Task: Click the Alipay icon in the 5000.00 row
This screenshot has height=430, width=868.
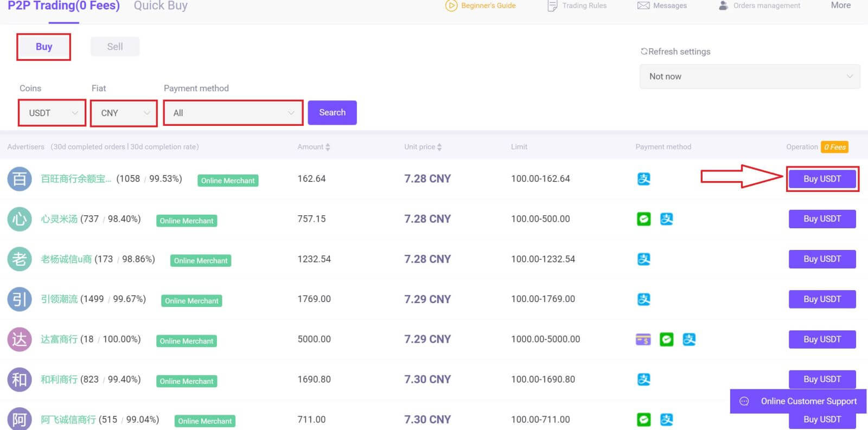Action: click(689, 339)
